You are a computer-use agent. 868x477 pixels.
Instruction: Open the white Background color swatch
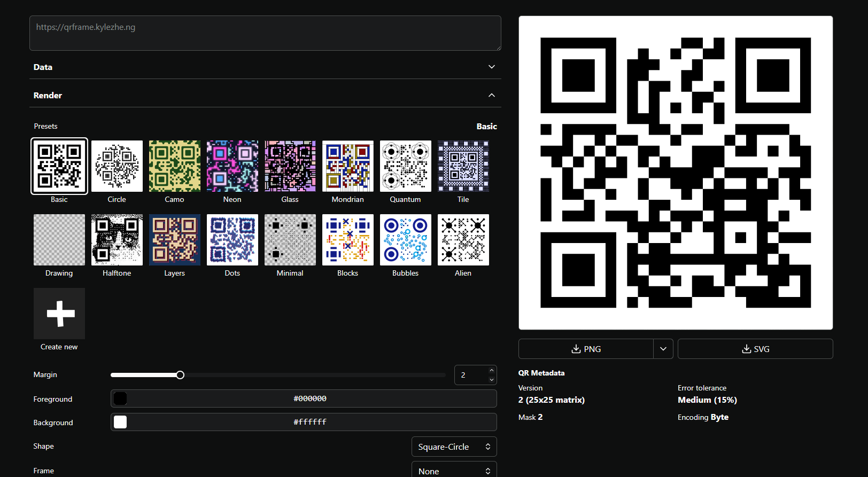pyautogui.click(x=120, y=422)
